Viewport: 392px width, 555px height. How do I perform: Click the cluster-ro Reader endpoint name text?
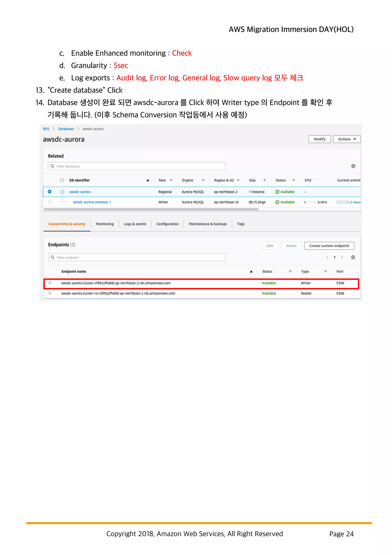pos(118,293)
